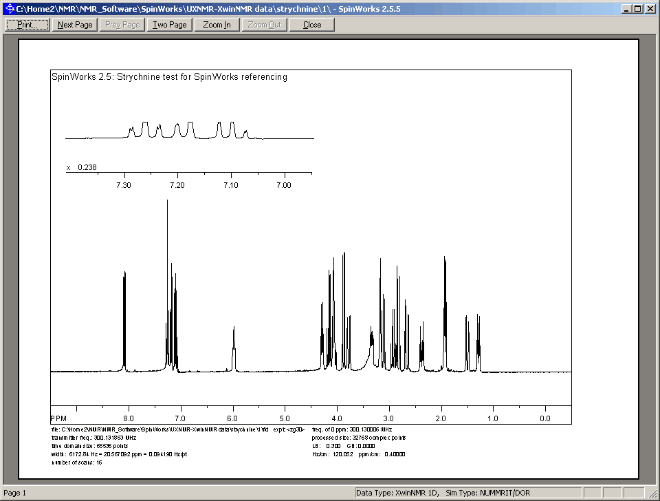Click the inset scale value 'x 0.238'
The image size is (660, 501).
click(x=82, y=167)
